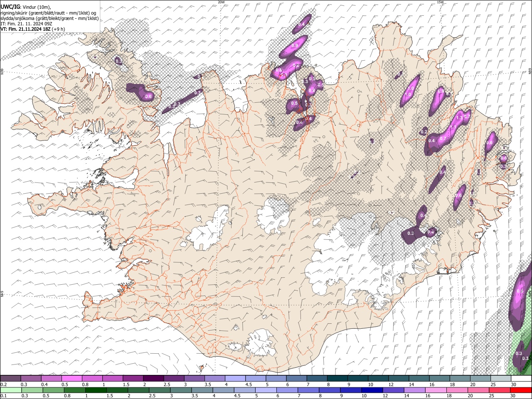The image size is (532, 399).
Task: Click the "15W" longitude label
Action: [440, 2]
